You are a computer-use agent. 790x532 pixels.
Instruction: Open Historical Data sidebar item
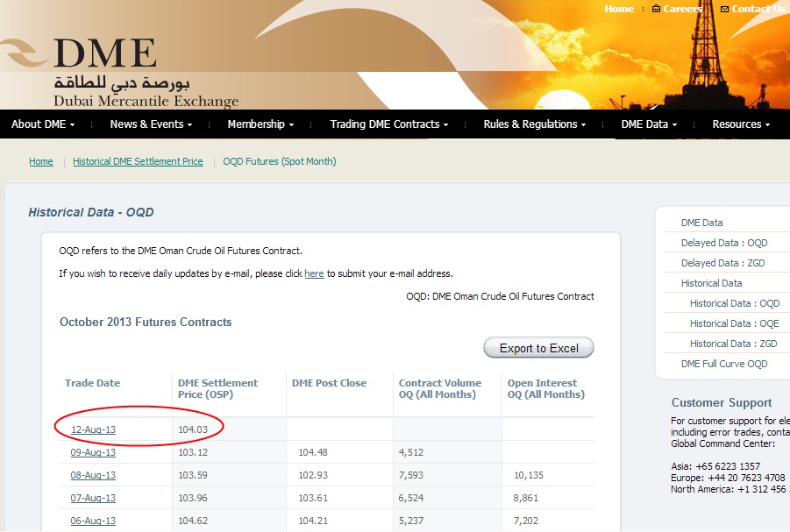click(711, 283)
